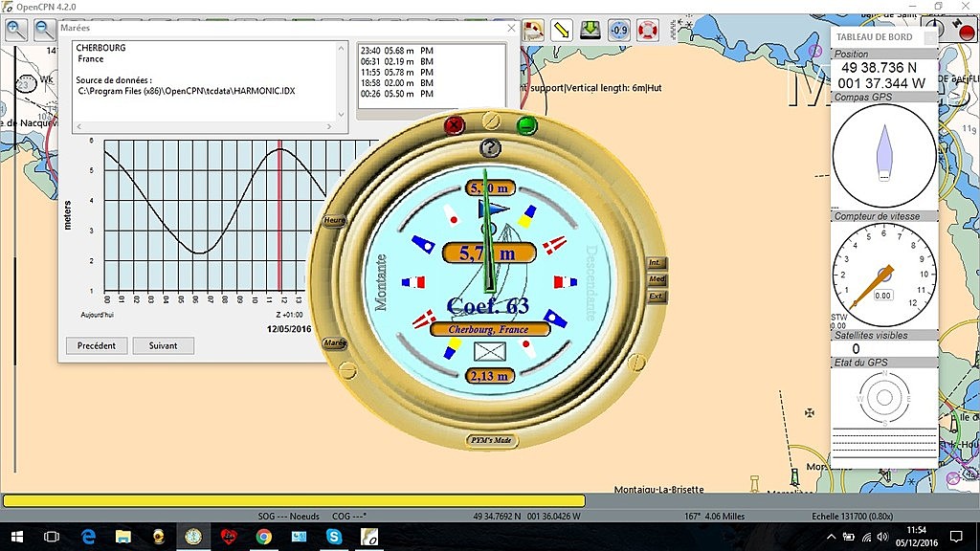Image resolution: width=980 pixels, height=551 pixels.
Task: Click the Med. button on dial
Action: (657, 279)
